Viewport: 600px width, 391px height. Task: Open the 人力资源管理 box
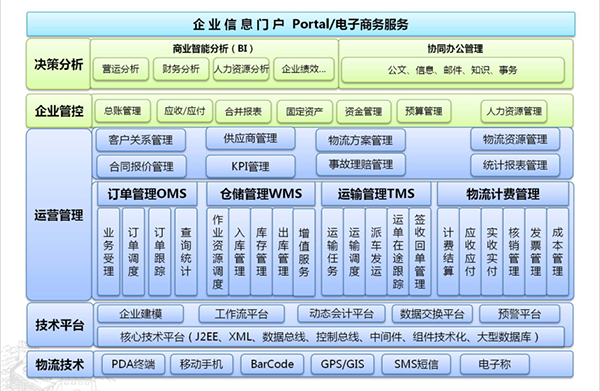point(514,111)
